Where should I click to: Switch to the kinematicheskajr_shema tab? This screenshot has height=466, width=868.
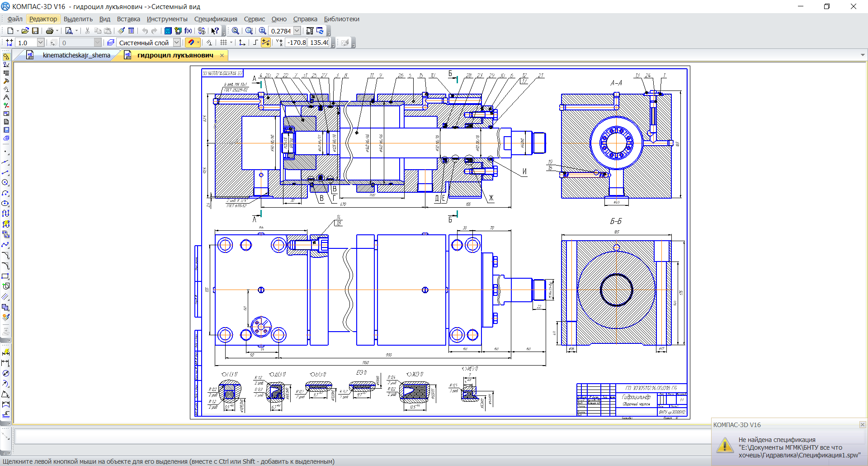click(x=76, y=55)
